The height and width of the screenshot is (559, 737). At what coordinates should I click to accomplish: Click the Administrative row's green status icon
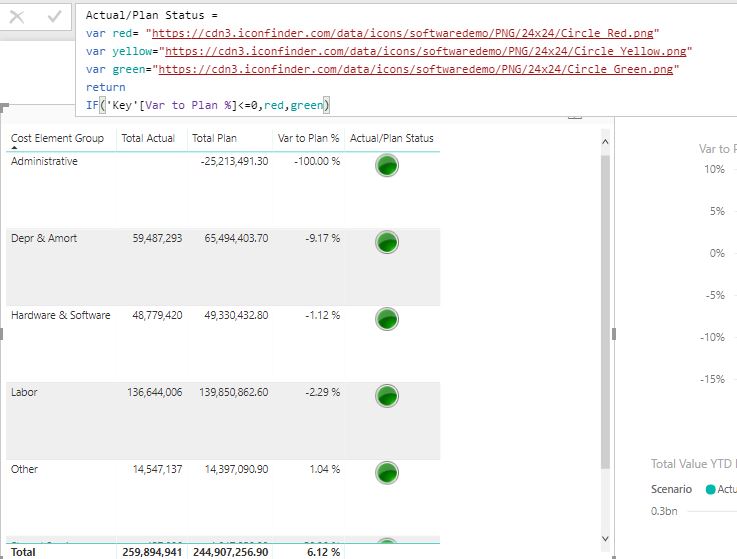[x=387, y=165]
